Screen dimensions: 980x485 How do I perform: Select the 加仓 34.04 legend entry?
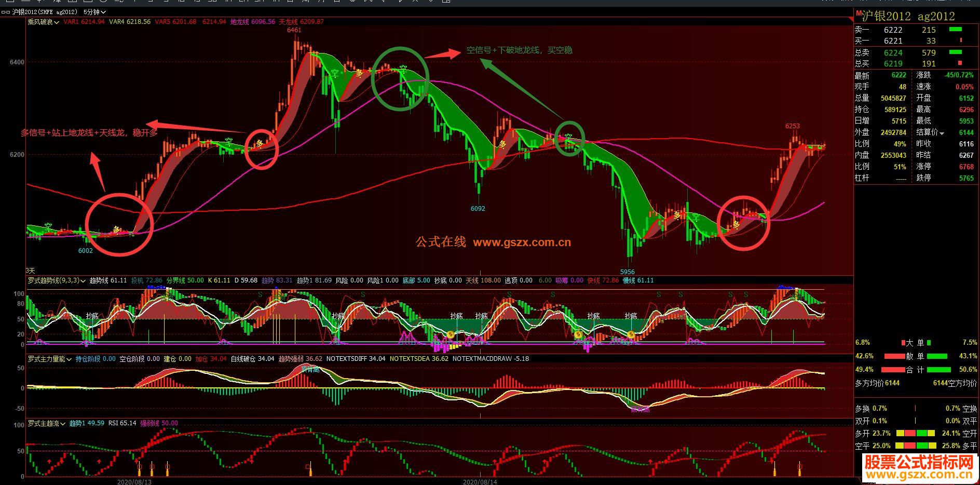click(211, 359)
